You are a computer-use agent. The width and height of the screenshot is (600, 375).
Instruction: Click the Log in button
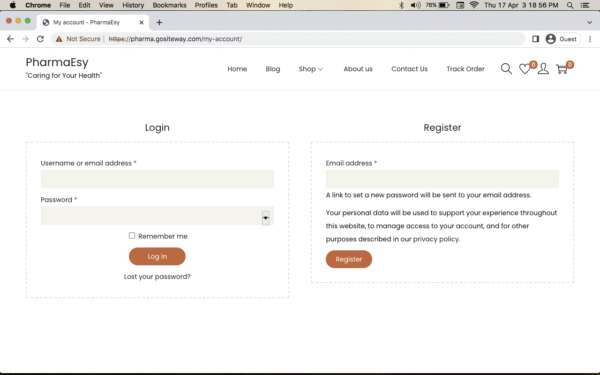tap(157, 256)
